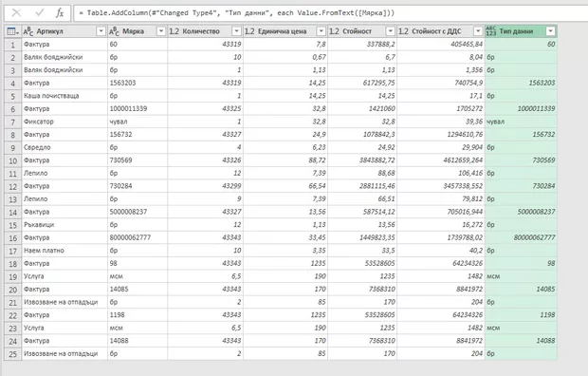Change data type icon of Количество column

[174, 31]
